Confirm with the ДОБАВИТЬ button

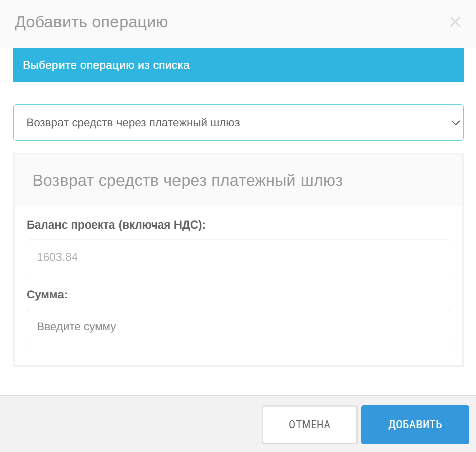click(x=415, y=425)
